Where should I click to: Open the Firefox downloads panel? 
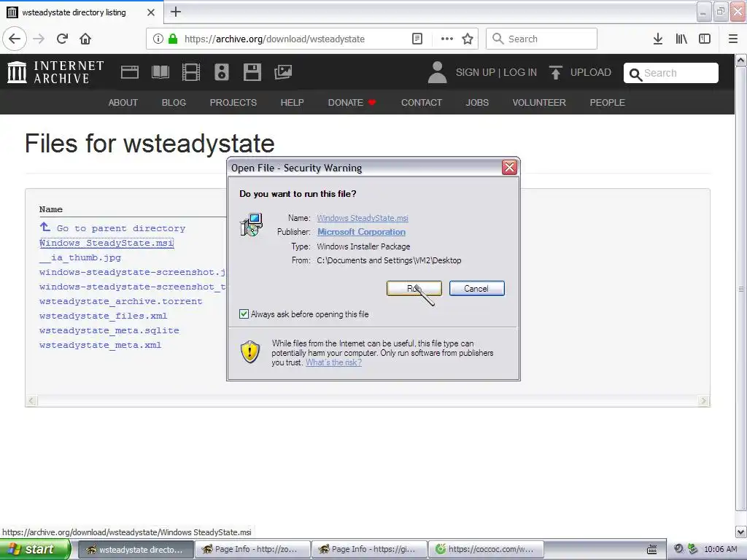click(658, 39)
